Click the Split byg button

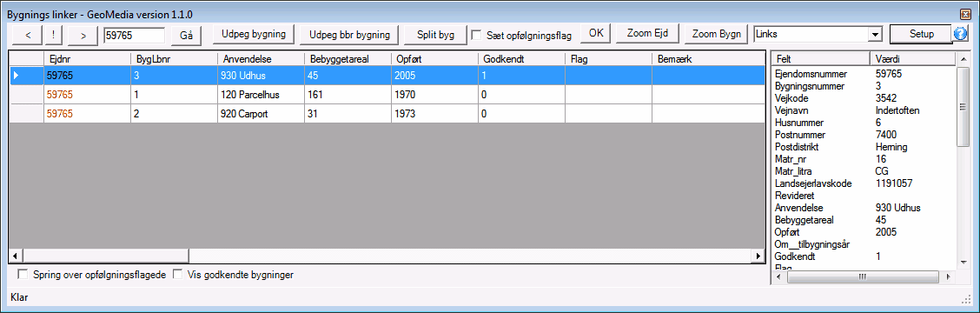[436, 35]
